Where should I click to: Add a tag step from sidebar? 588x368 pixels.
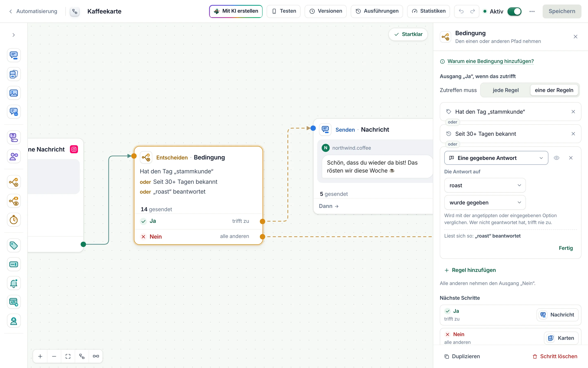click(14, 245)
